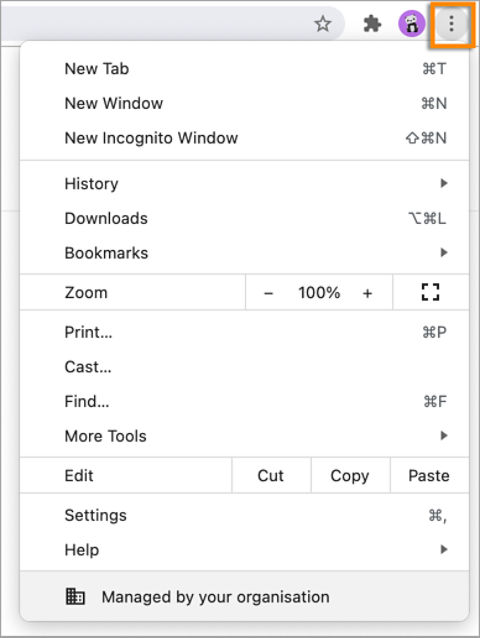Screen dimensions: 480x638
Task: Expand the Bookmarks submenu
Action: (244, 253)
